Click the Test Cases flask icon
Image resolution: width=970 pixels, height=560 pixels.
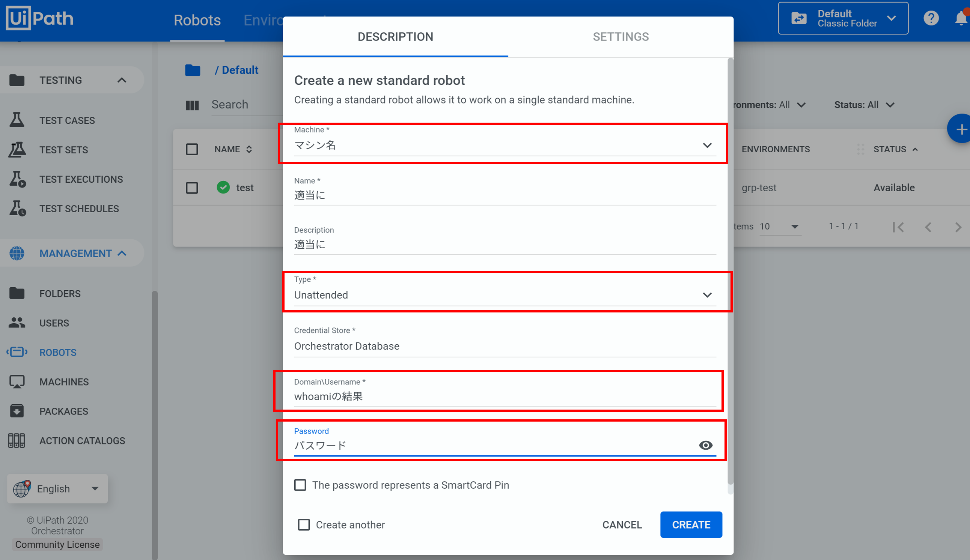17,120
